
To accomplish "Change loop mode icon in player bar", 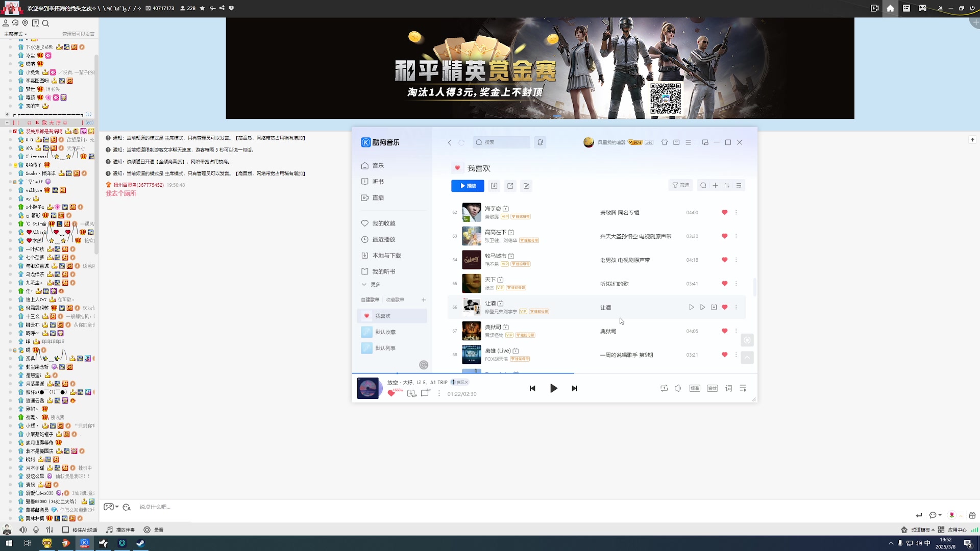I will (664, 388).
